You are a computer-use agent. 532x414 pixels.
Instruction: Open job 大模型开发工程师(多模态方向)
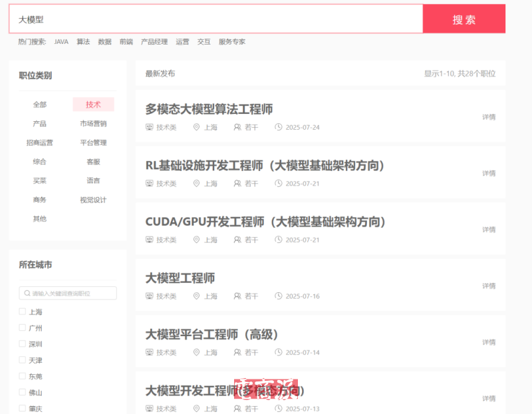pyautogui.click(x=225, y=391)
